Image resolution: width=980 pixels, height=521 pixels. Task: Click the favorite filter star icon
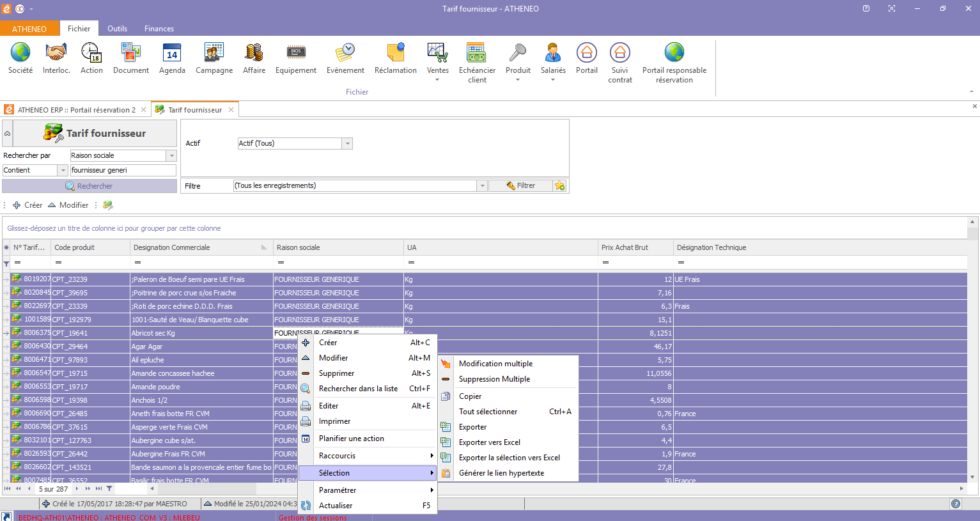[560, 186]
